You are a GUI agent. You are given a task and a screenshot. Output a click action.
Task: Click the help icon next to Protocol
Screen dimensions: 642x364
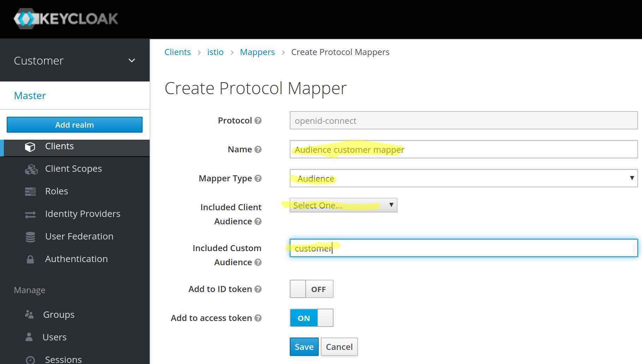tap(258, 121)
